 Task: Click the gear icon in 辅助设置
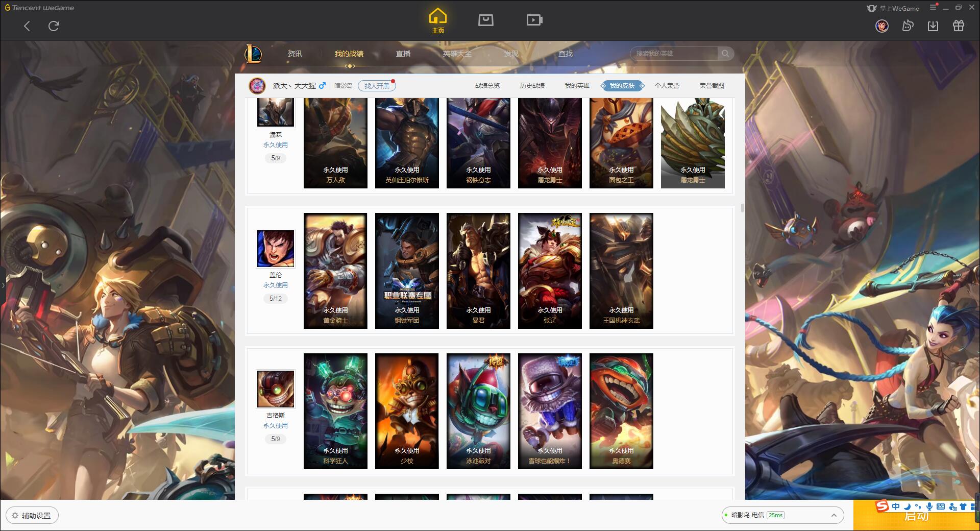(15, 516)
